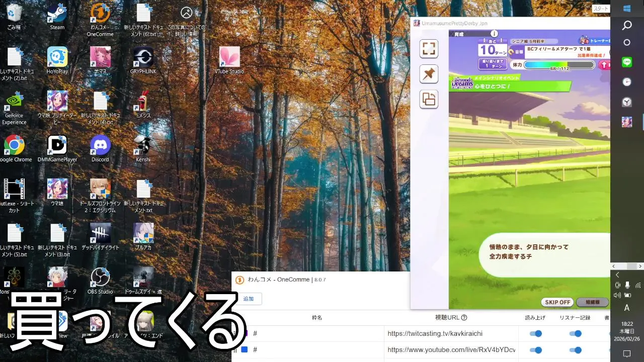Launch GRYPHLINK from the desktop
The image size is (644, 362).
(143, 61)
